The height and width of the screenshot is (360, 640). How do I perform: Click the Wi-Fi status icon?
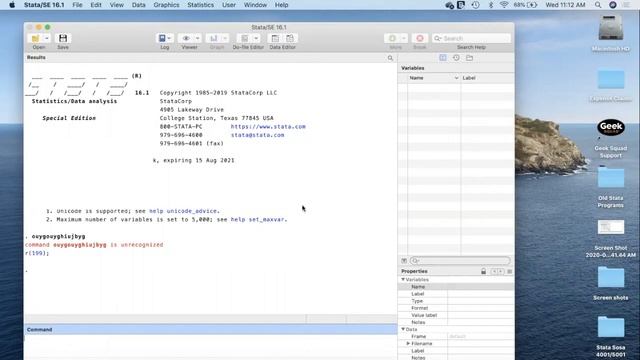pos(504,5)
